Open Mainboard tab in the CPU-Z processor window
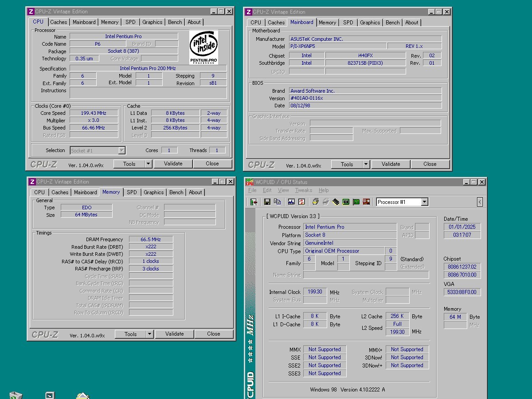This screenshot has width=532, height=399. [x=84, y=22]
